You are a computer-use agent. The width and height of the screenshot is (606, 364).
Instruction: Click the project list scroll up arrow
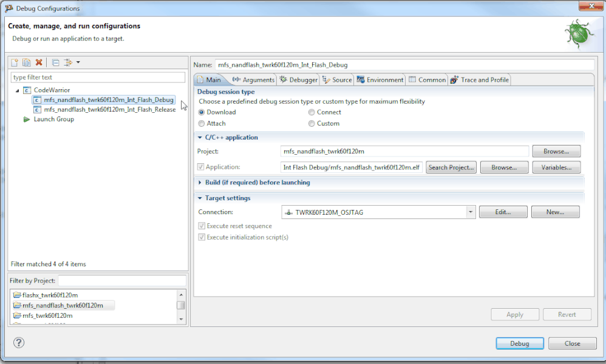pos(181,294)
